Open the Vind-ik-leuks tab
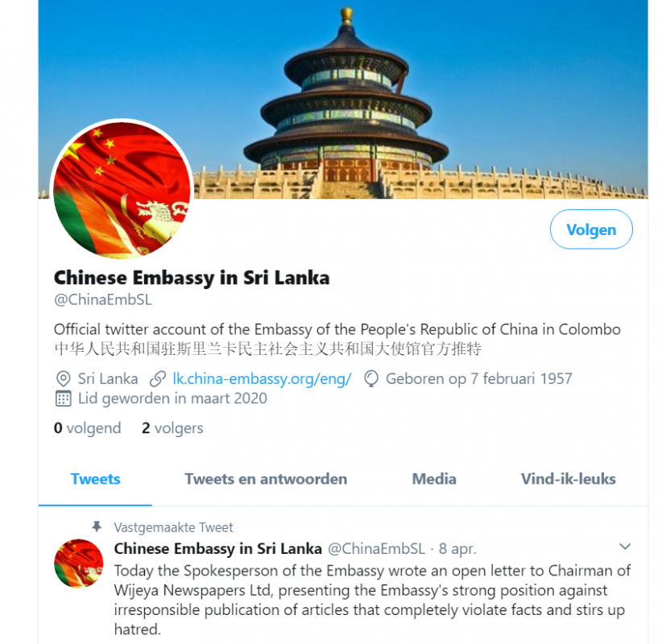662x644 pixels. click(x=569, y=479)
